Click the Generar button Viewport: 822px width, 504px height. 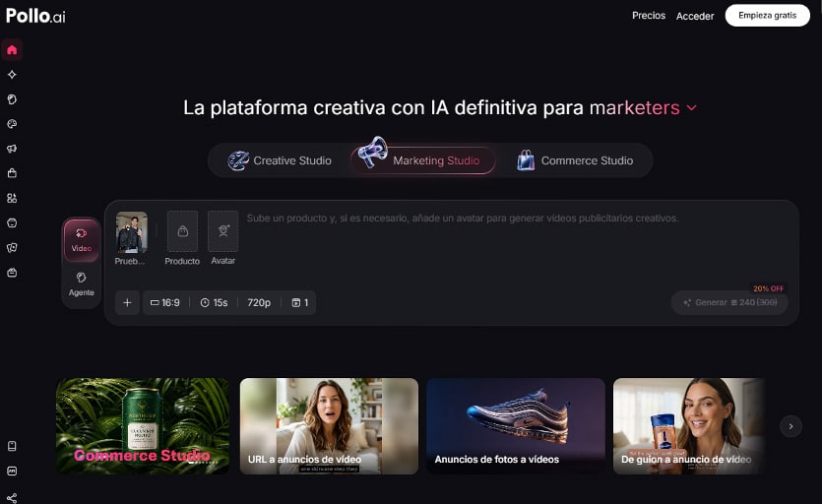(729, 302)
